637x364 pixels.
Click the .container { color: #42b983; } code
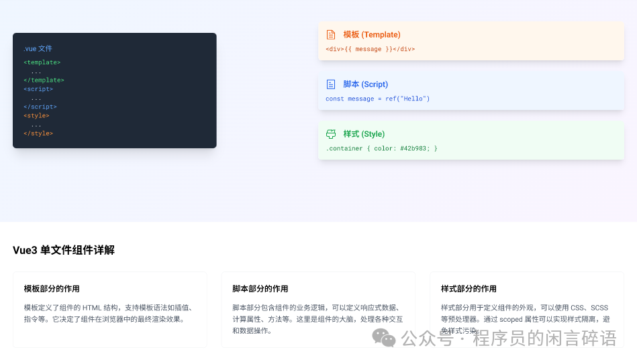pos(381,149)
